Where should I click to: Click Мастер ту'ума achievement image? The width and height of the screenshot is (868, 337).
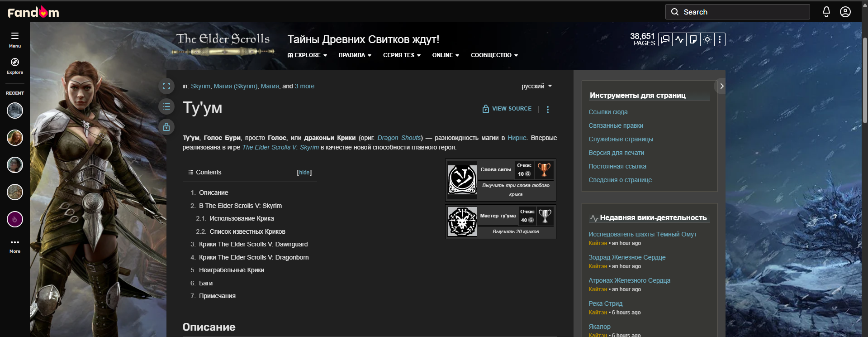462,221
